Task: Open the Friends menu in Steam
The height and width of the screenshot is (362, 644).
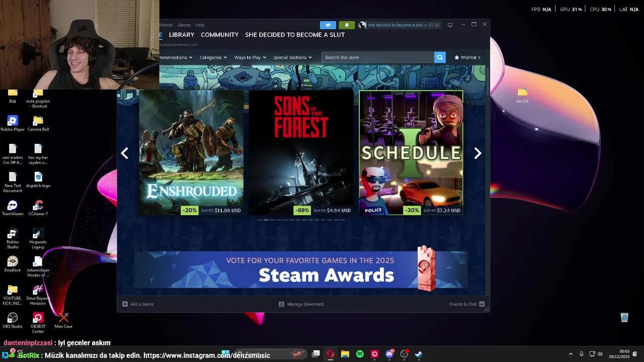Action: coord(166,25)
